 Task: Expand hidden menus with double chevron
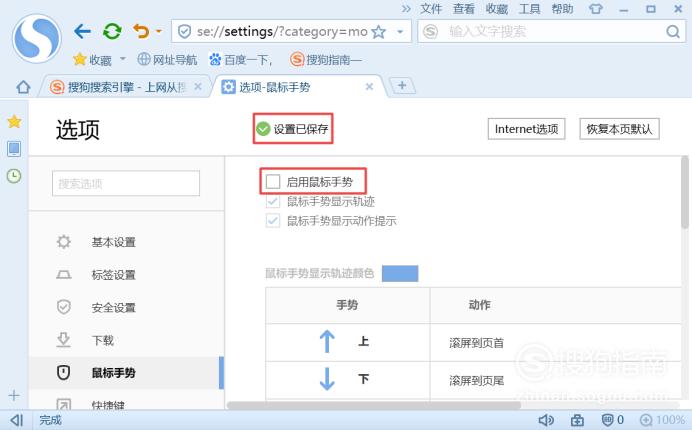pyautogui.click(x=406, y=9)
